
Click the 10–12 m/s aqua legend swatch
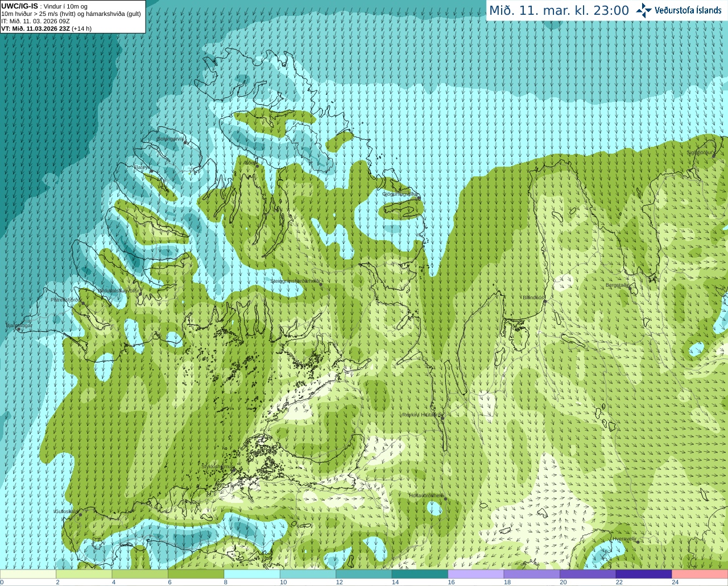tap(308, 574)
